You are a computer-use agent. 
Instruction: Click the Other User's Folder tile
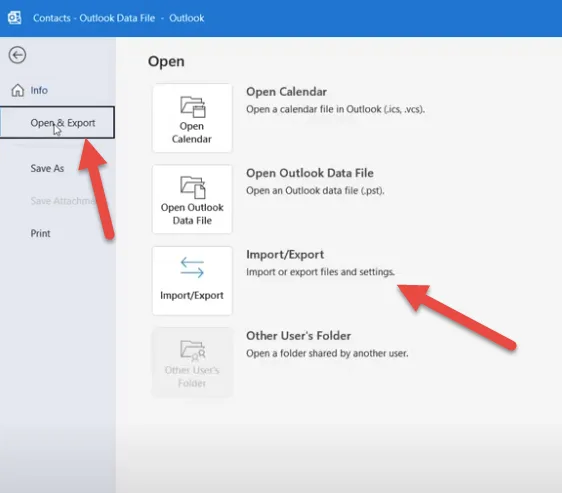pos(192,362)
